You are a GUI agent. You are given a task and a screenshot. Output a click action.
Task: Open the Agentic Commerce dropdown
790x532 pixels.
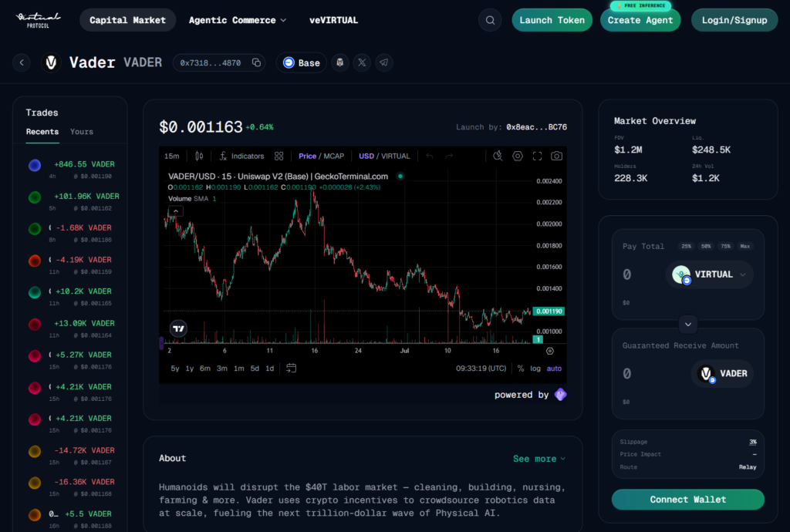point(238,20)
